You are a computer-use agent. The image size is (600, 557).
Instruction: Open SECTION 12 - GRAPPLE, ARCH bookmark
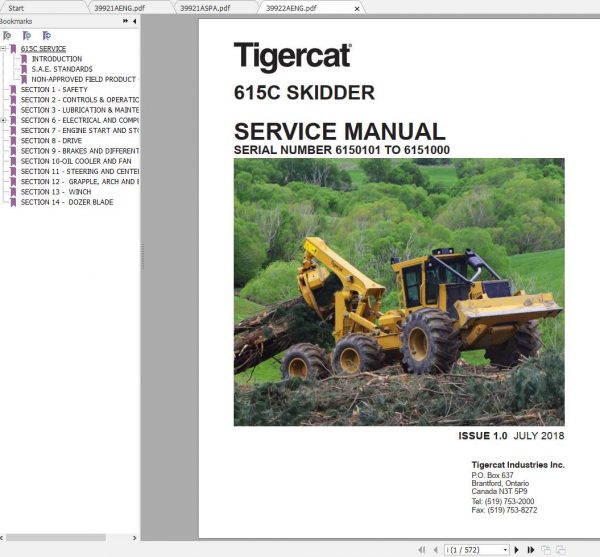80,182
